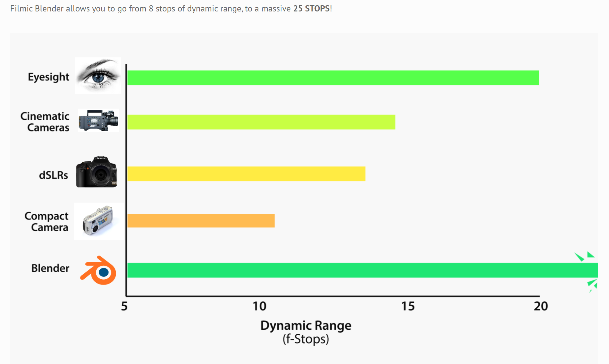The image size is (609, 364).
Task: Click the lime Cinematic Cameras bar
Action: click(261, 122)
